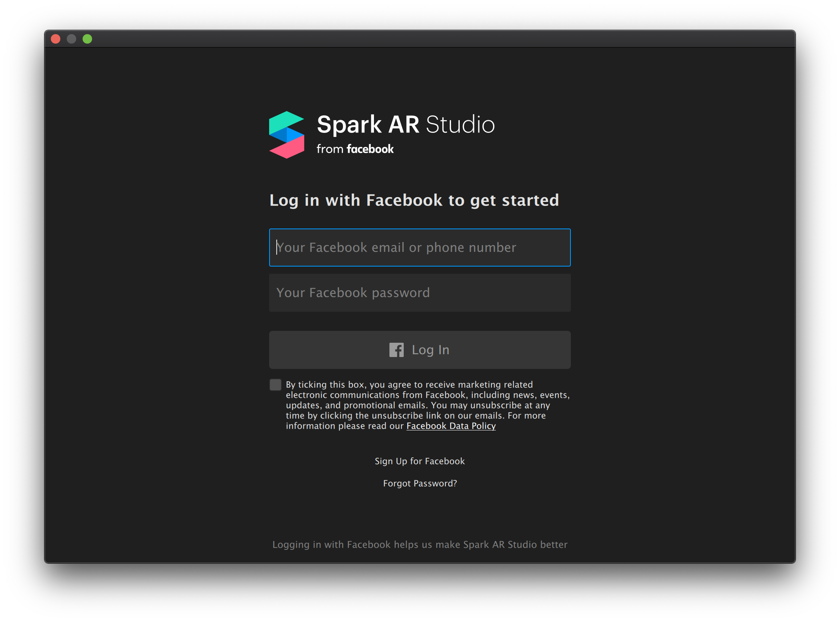The image size is (840, 622).
Task: Click the 'Log in with Facebook' heading
Action: coord(414,200)
